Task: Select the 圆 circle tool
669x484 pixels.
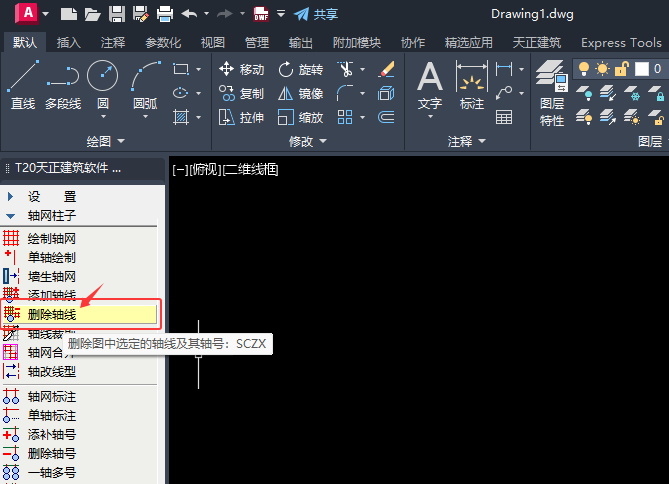Action: (x=102, y=83)
